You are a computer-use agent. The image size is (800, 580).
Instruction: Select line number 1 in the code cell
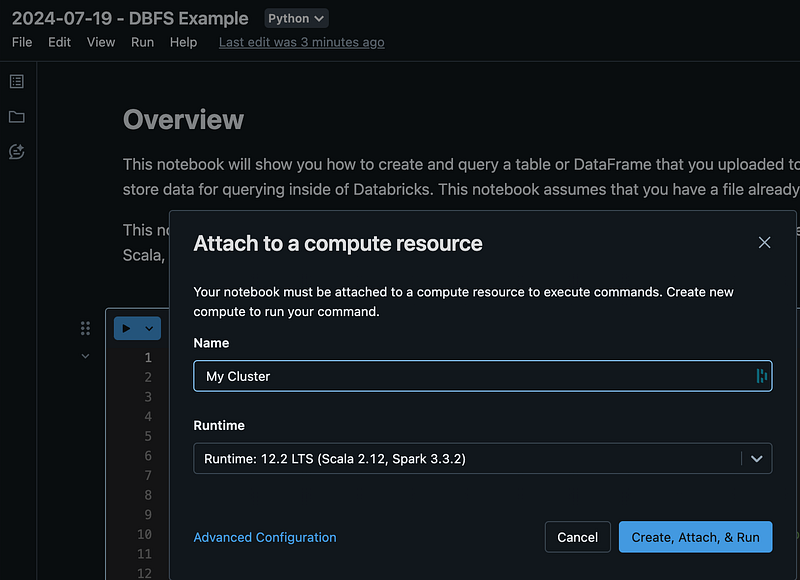[x=148, y=358]
